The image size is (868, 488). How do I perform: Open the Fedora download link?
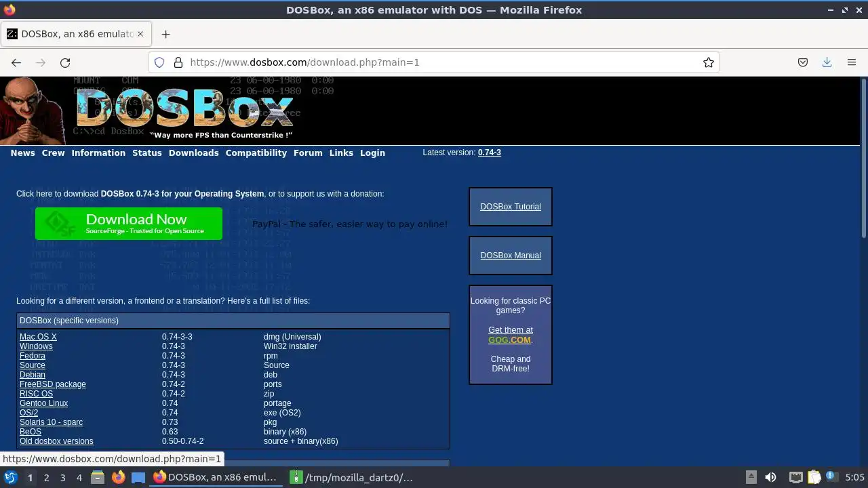point(33,356)
